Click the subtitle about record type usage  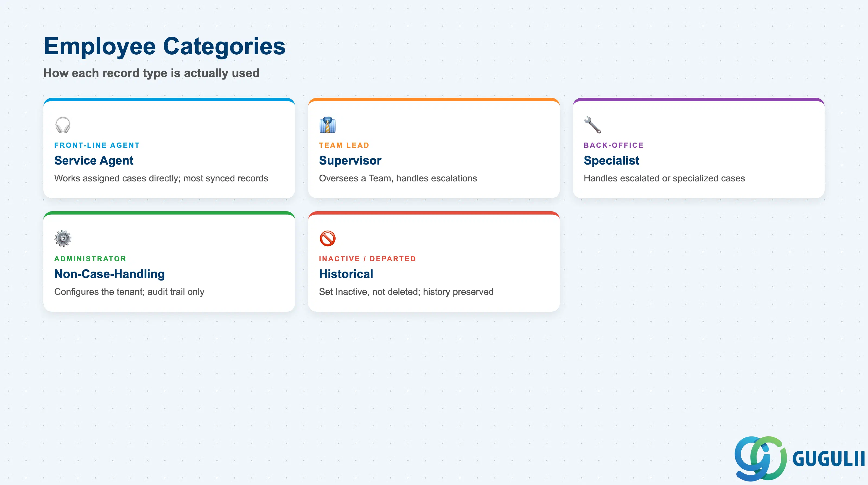tap(151, 73)
